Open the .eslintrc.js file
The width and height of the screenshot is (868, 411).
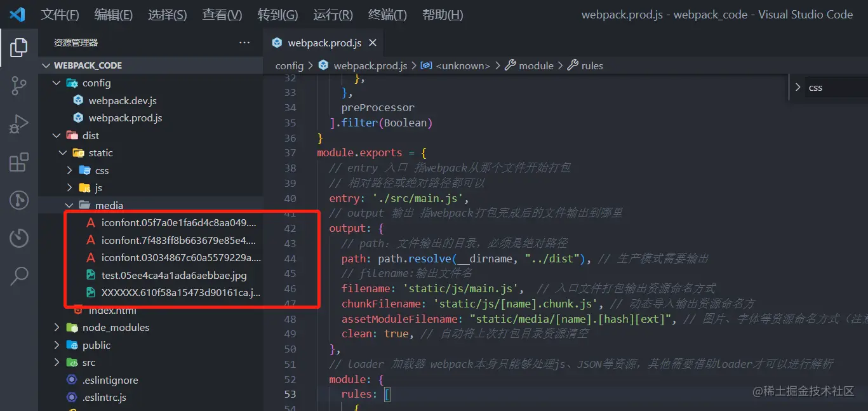[150, 398]
